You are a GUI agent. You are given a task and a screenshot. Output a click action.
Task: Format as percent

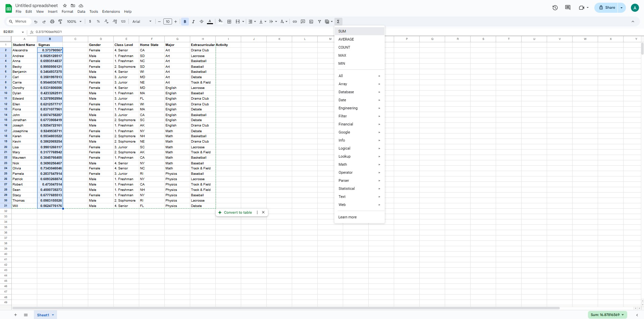tap(98, 21)
